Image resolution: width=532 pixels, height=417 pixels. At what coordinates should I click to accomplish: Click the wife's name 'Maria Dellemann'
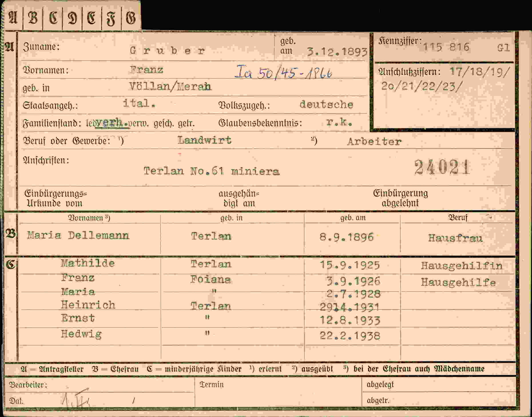pos(78,235)
